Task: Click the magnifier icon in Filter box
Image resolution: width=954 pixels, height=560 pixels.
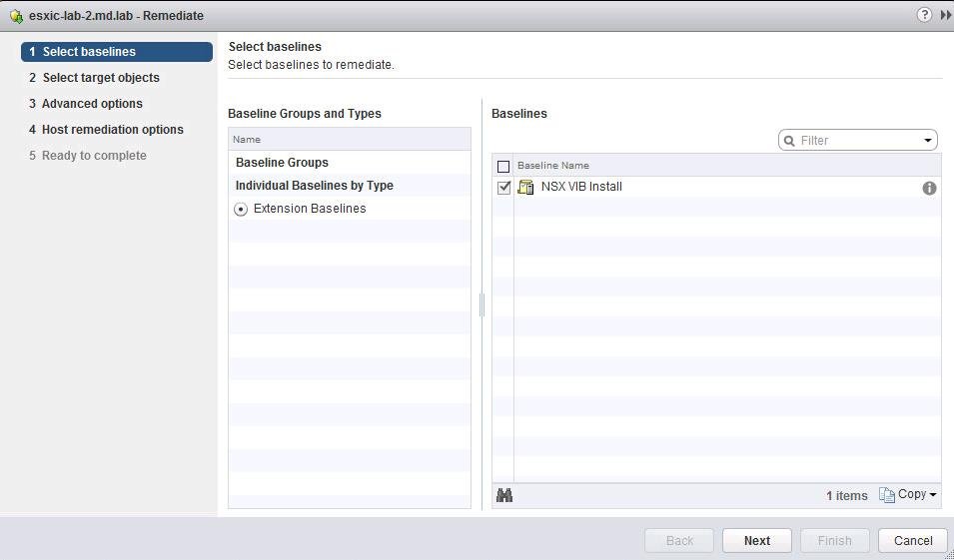Action: tap(790, 141)
